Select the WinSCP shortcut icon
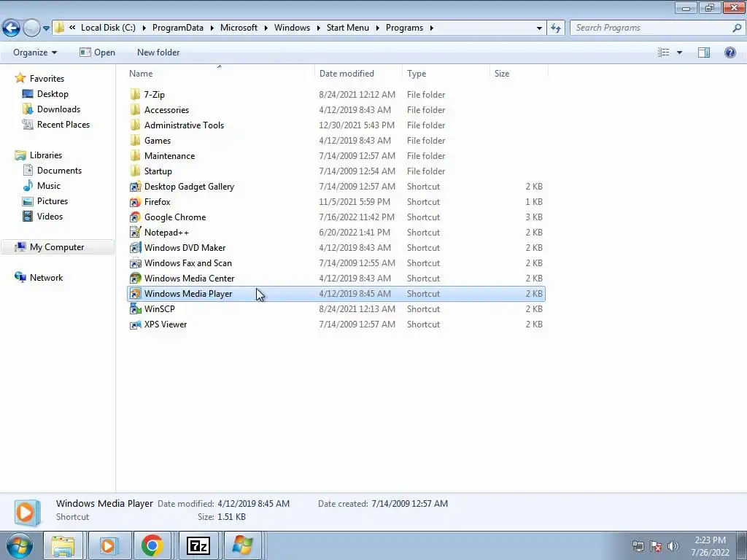Viewport: 747px width, 560px height. (135, 308)
